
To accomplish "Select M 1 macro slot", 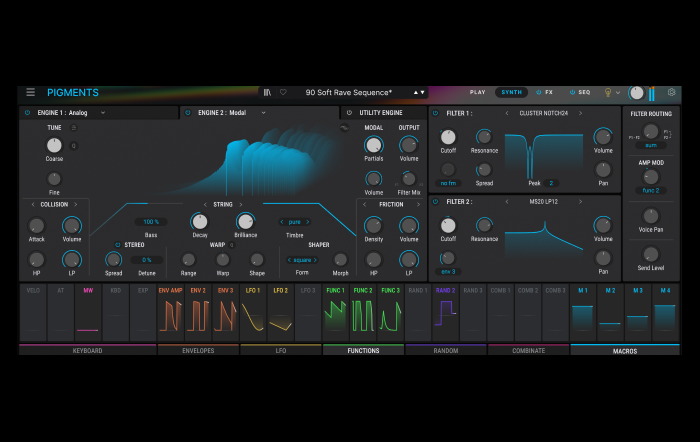I will click(x=583, y=313).
